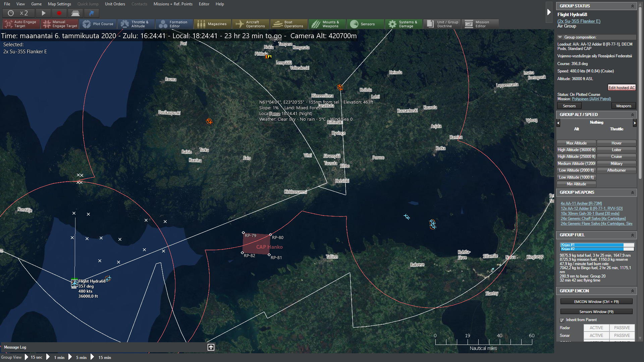The height and width of the screenshot is (362, 644).
Task: Toggle Inherit from Parent checkbox
Action: (x=562, y=320)
